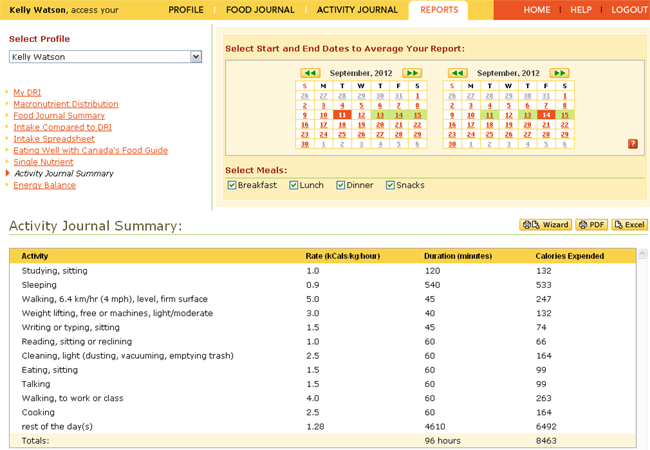Open the Macronutrient Distribution report

pos(65,104)
